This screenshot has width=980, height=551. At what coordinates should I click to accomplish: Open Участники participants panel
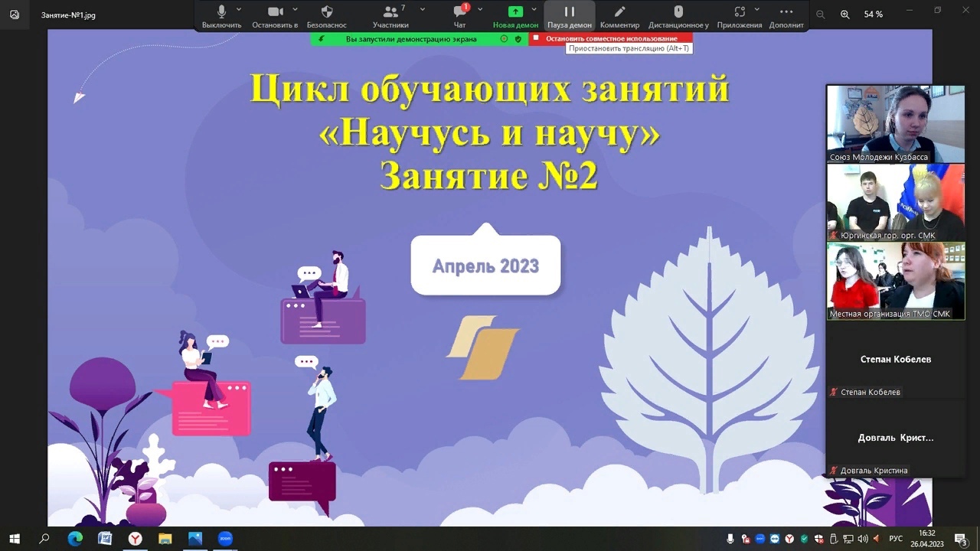pos(390,17)
